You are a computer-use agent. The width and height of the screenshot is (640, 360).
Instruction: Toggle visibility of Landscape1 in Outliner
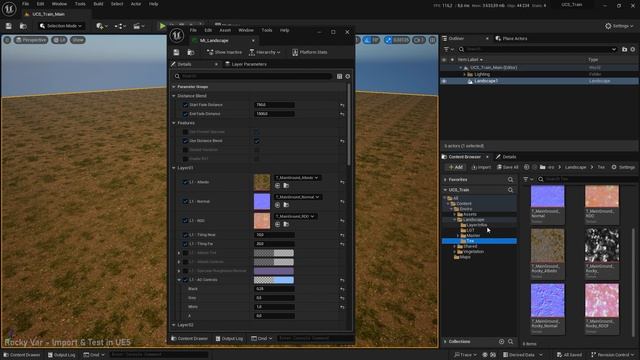[444, 81]
